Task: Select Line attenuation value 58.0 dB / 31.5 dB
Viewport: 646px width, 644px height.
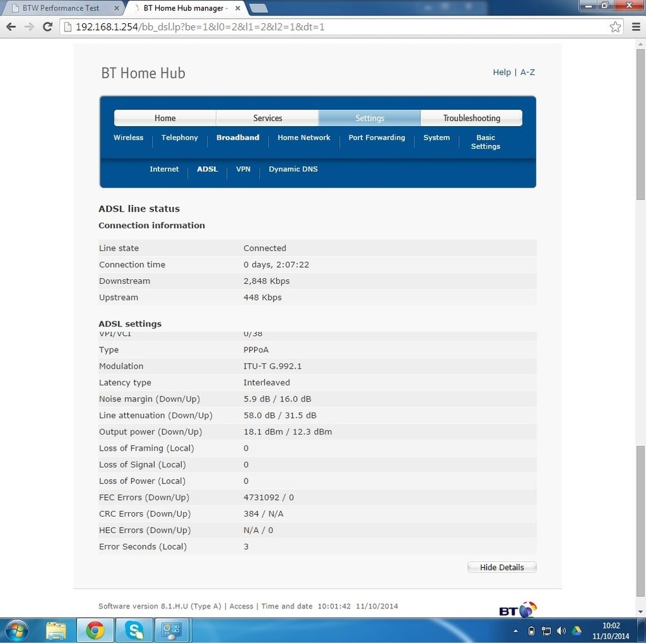Action: [280, 415]
